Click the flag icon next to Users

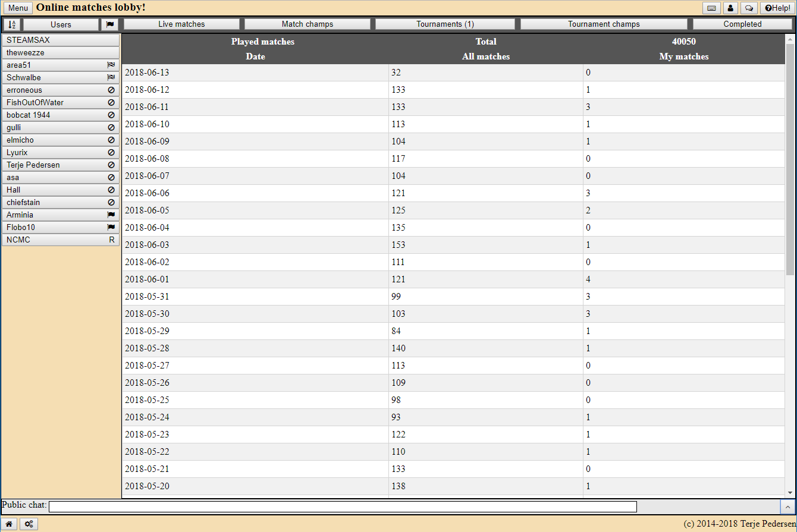(x=110, y=24)
